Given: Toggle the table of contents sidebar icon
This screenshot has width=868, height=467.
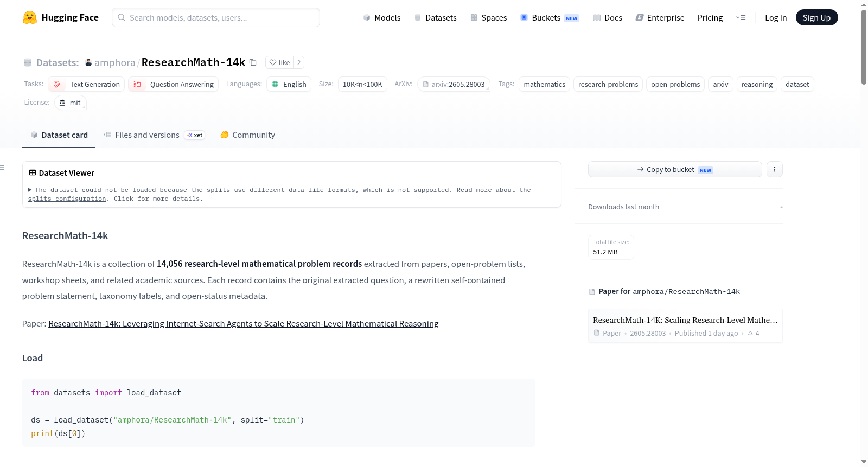Looking at the screenshot, I should (x=3, y=168).
